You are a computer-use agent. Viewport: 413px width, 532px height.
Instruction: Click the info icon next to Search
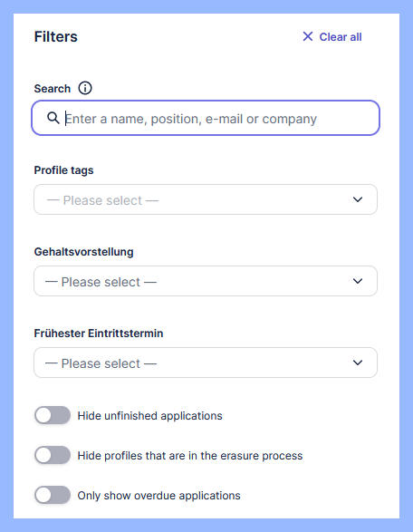pyautogui.click(x=85, y=88)
